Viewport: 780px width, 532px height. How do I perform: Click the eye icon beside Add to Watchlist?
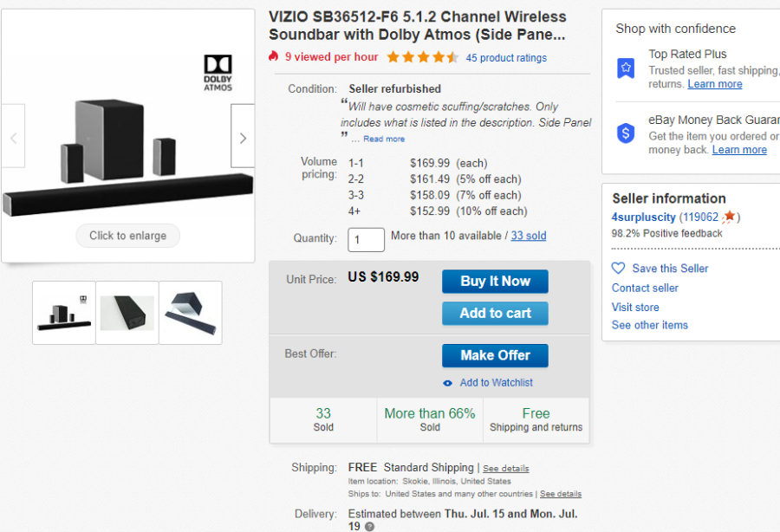[x=448, y=383]
